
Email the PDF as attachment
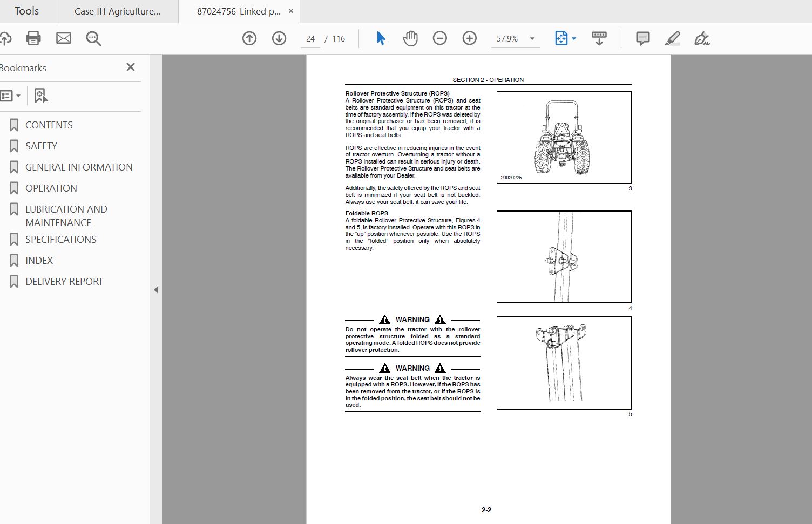63,38
